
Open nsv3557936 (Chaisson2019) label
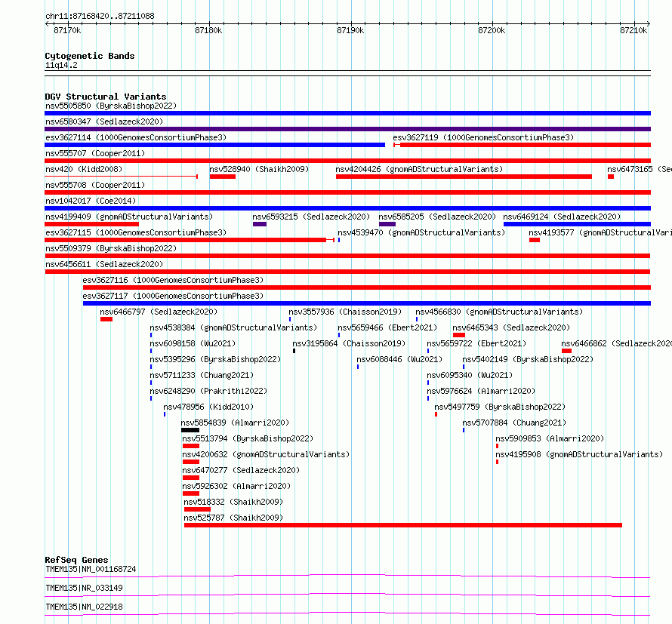[x=345, y=312]
